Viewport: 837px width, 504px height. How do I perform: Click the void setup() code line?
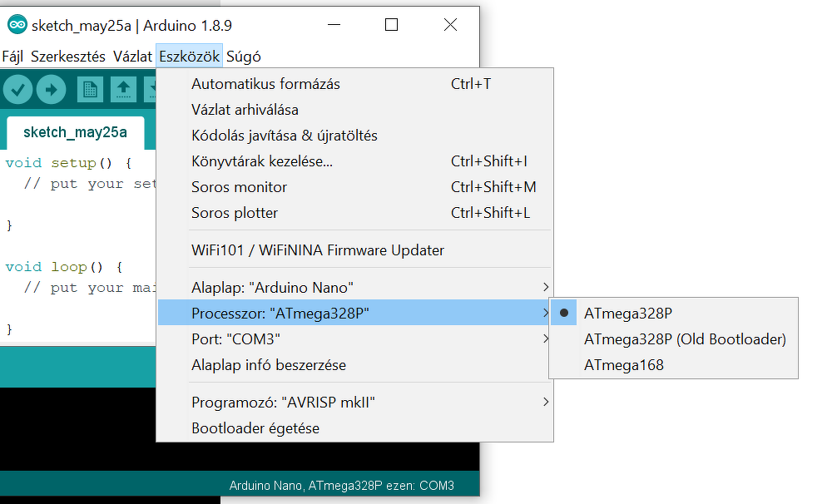coord(67,163)
